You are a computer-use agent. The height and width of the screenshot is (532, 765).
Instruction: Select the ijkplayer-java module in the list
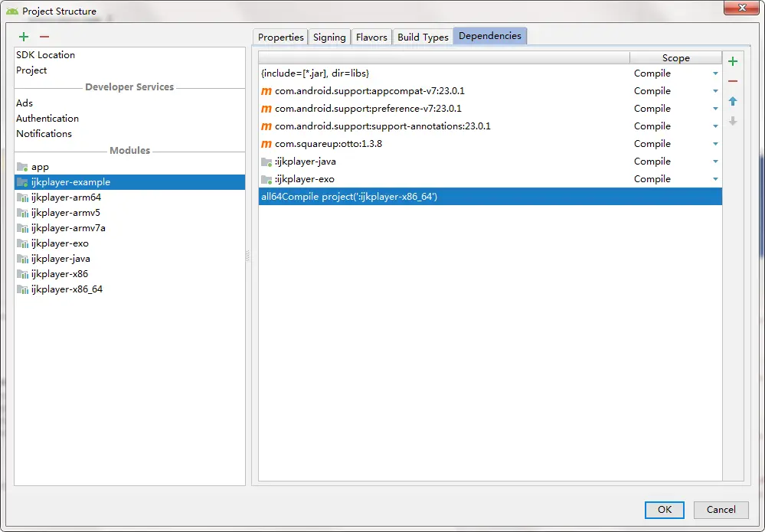point(129,259)
